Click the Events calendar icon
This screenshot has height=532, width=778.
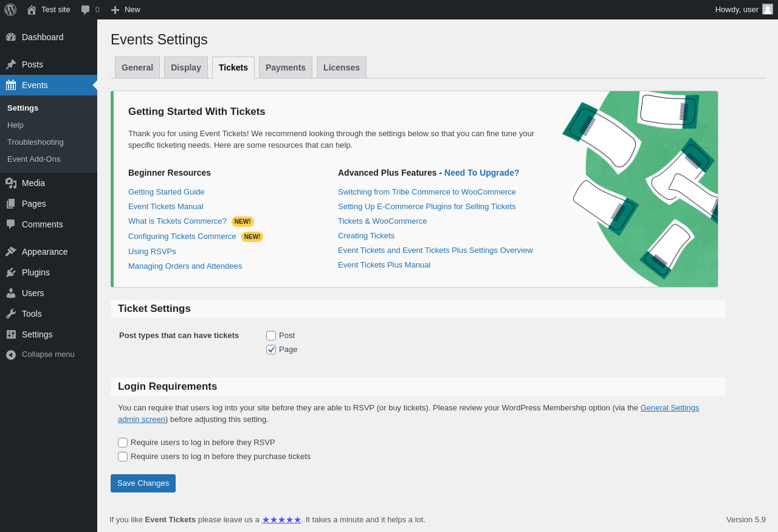click(x=11, y=85)
